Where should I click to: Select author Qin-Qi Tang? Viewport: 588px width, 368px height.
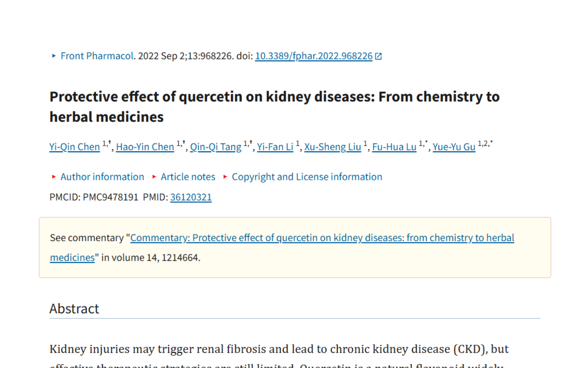215,146
